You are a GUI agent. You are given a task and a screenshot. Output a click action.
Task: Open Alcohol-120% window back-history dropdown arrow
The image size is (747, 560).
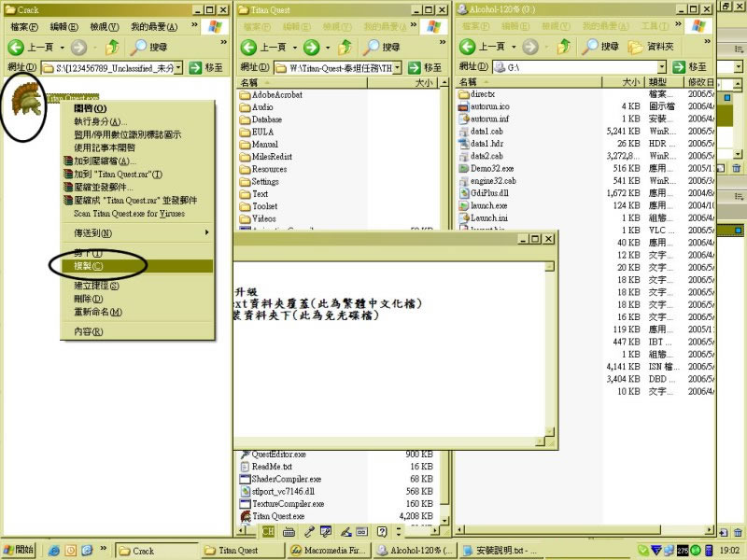point(514,48)
